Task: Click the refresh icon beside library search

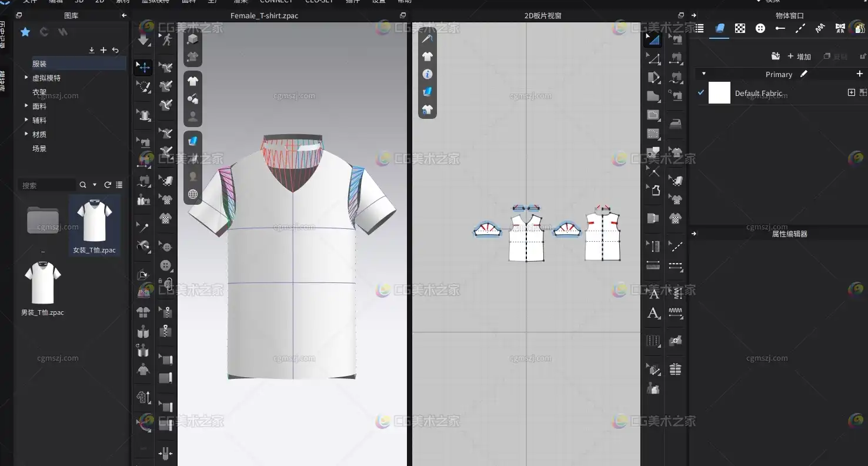Action: click(108, 185)
